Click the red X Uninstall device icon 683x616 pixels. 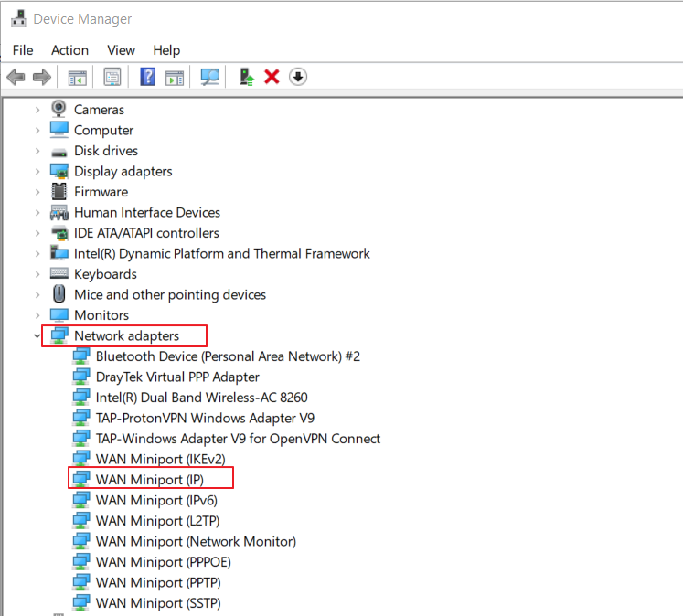272,77
